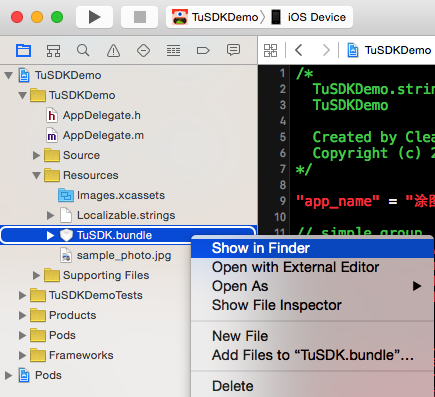Expand the TuSDKDemoTests folder

coord(22,295)
